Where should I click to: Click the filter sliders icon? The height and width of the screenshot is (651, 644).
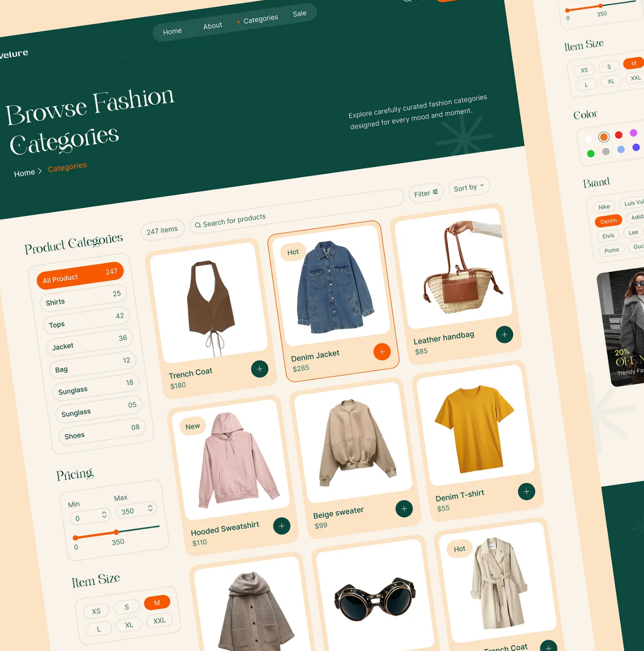click(435, 192)
